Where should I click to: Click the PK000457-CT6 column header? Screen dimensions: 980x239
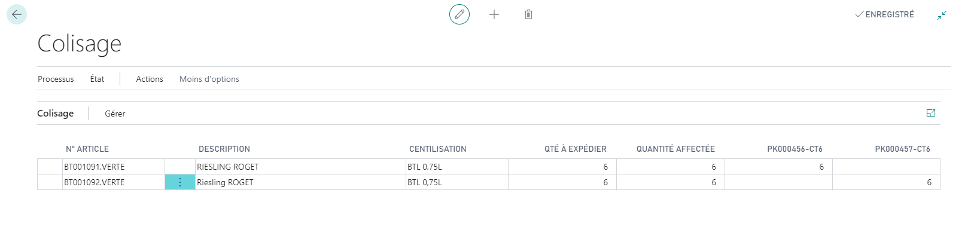point(902,149)
